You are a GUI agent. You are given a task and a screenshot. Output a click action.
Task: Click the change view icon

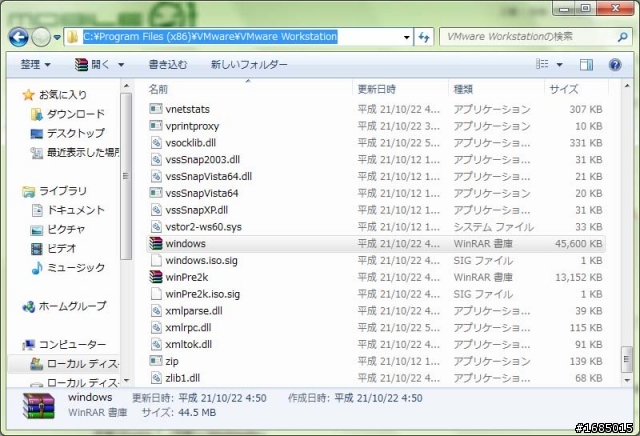tap(542, 64)
